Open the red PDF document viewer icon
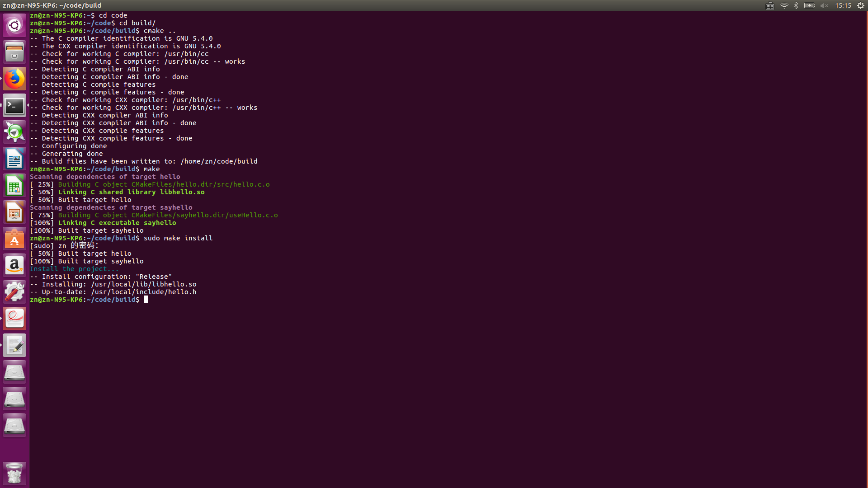The width and height of the screenshot is (868, 488). [14, 319]
